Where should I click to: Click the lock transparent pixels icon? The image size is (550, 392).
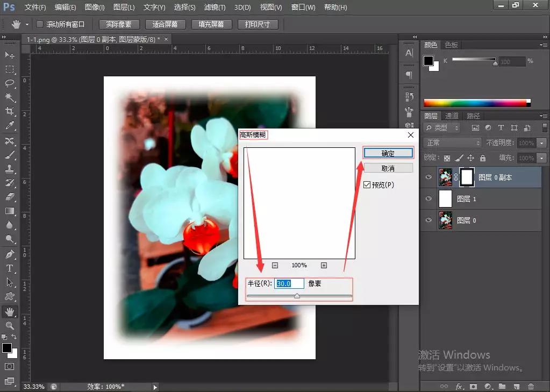(447, 158)
